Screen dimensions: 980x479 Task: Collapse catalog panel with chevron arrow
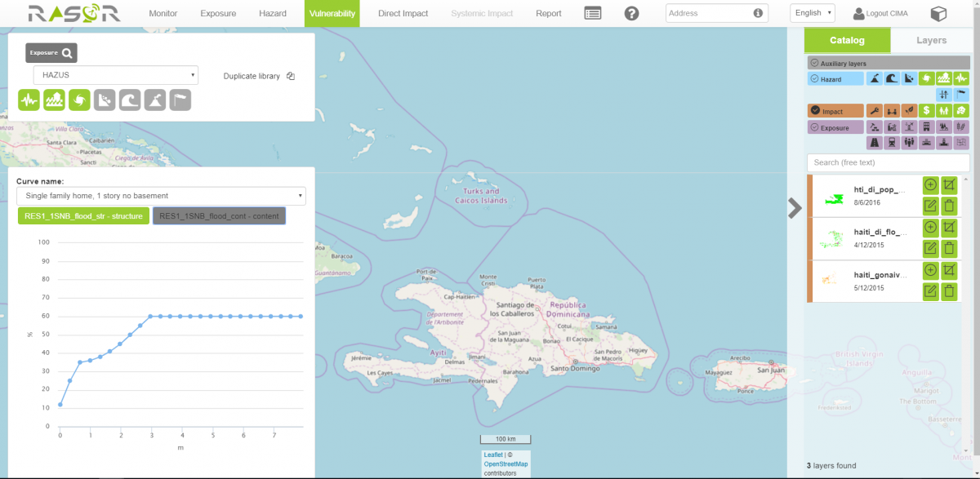point(795,208)
